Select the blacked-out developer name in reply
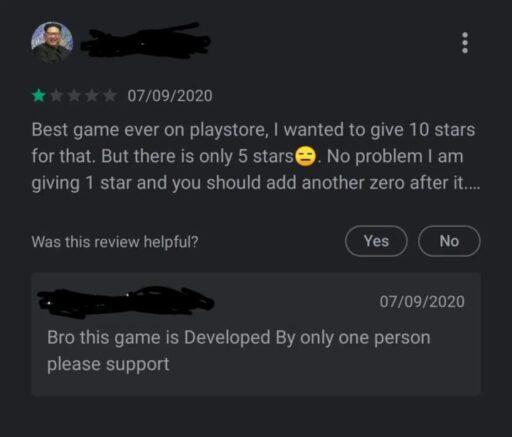This screenshot has width=512, height=437. [126, 302]
